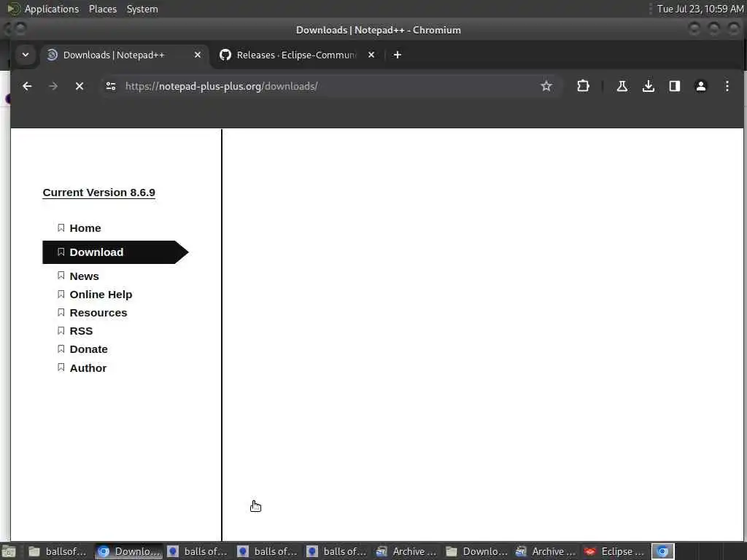
Task: Open the Current Version 8.6.9 link
Action: (x=99, y=192)
